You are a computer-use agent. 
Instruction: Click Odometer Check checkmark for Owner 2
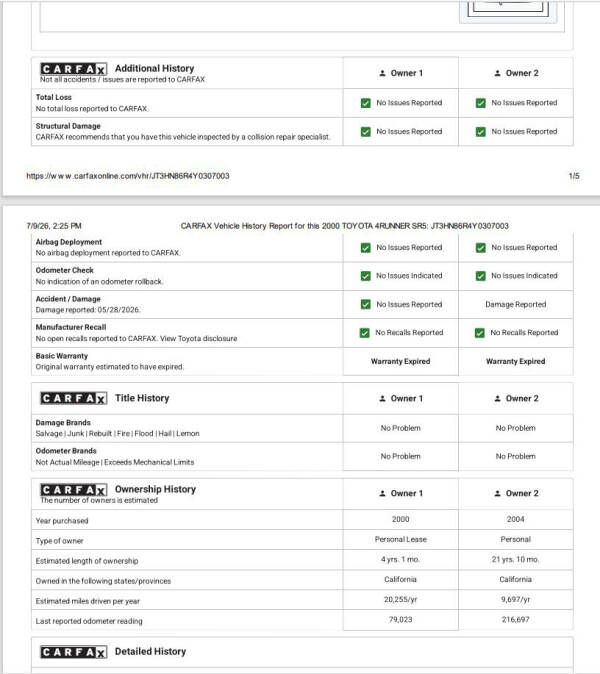coord(481,276)
